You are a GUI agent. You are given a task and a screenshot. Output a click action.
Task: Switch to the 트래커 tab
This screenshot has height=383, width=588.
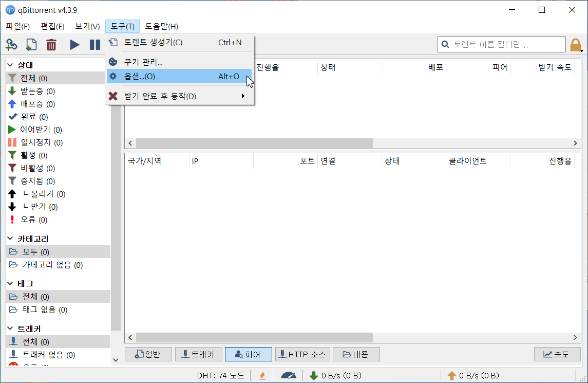(198, 354)
